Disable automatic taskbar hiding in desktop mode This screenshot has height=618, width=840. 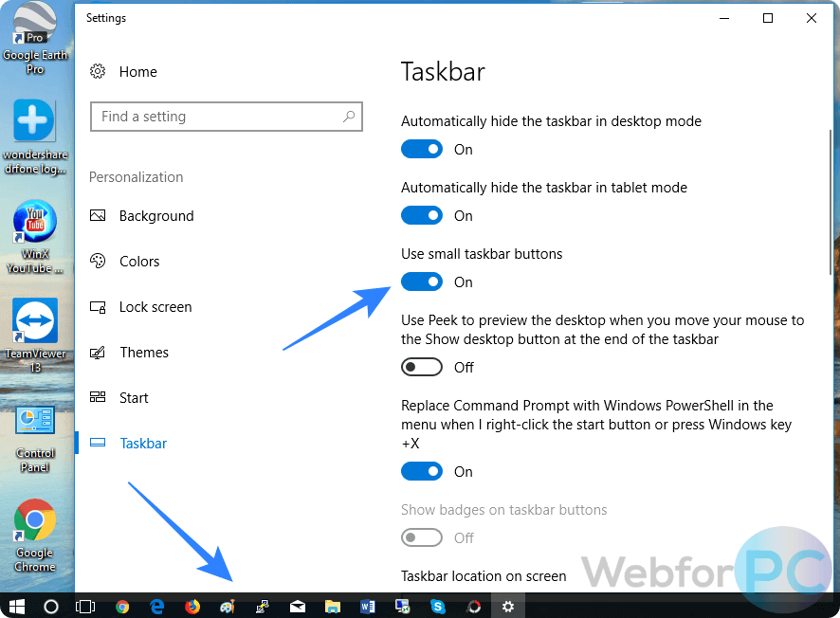click(422, 149)
